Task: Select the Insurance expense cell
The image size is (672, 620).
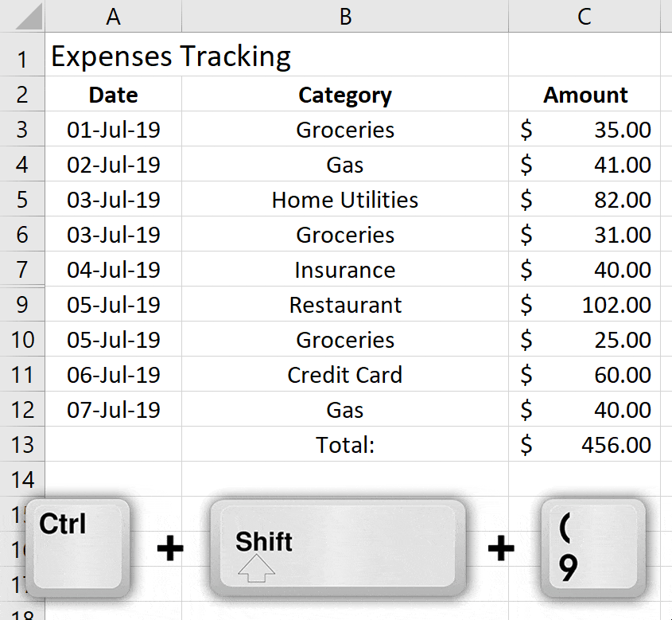Action: pos(344,270)
